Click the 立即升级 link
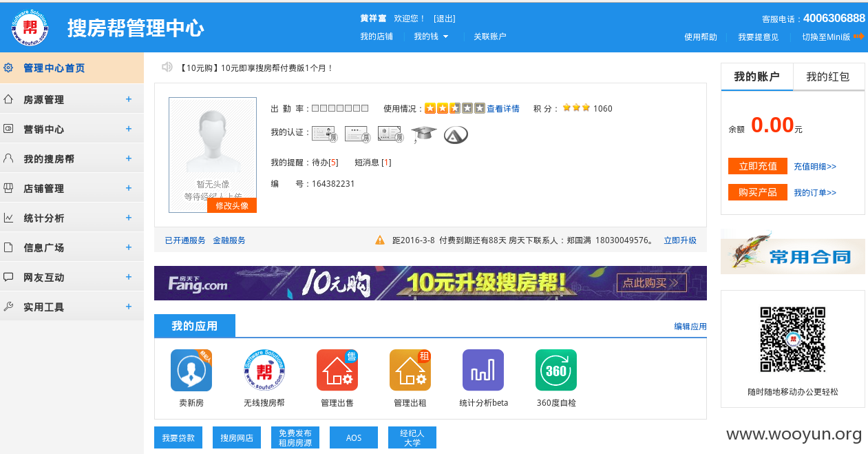Image resolution: width=868 pixels, height=454 pixels. [x=680, y=240]
